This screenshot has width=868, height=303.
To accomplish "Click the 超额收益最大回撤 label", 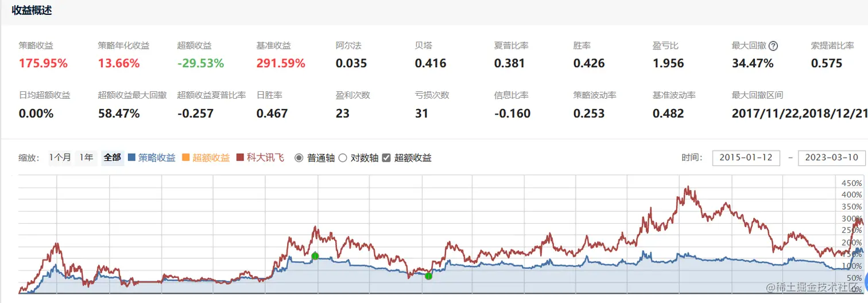I will 132,95.
